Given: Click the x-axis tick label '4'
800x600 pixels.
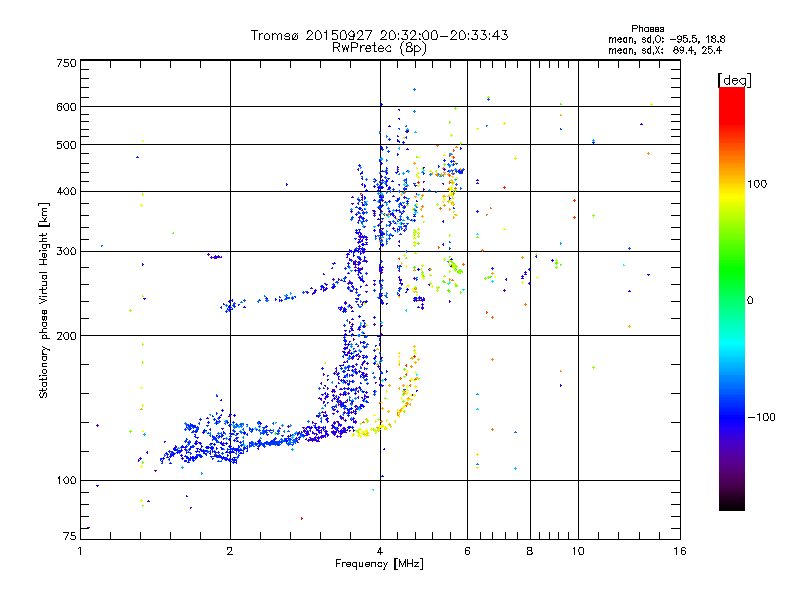Looking at the screenshot, I should [380, 551].
